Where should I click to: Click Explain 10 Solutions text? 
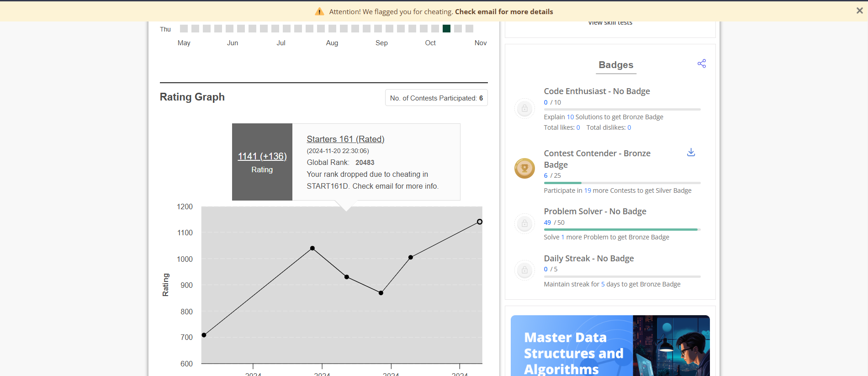tap(603, 117)
